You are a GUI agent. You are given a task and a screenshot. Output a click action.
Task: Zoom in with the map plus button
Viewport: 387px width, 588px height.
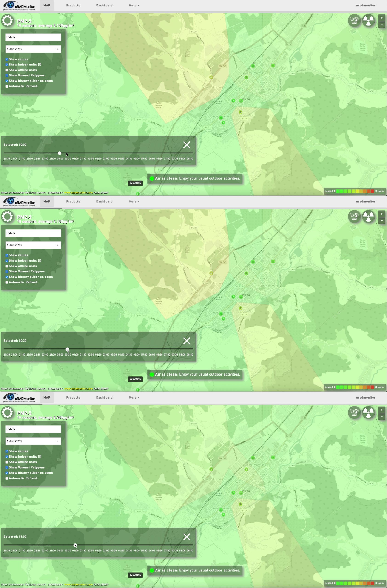pos(381,18)
